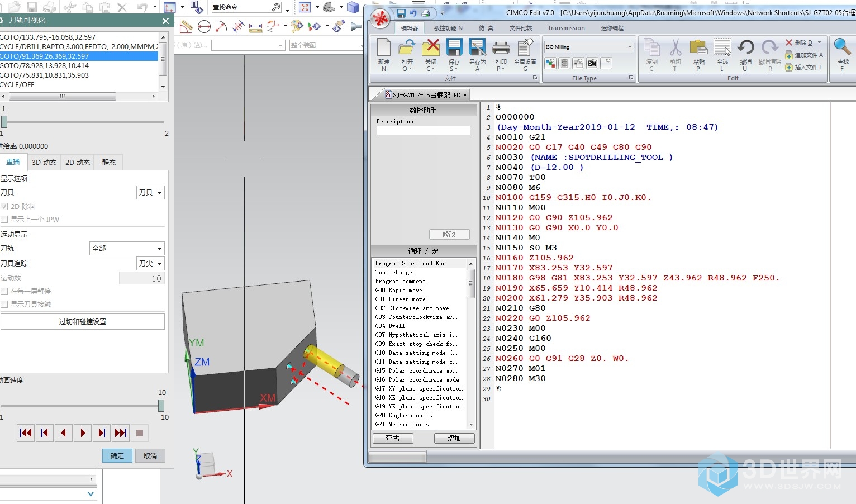The image size is (856, 504).
Task: Click the play forward playback button
Action: pos(83,433)
